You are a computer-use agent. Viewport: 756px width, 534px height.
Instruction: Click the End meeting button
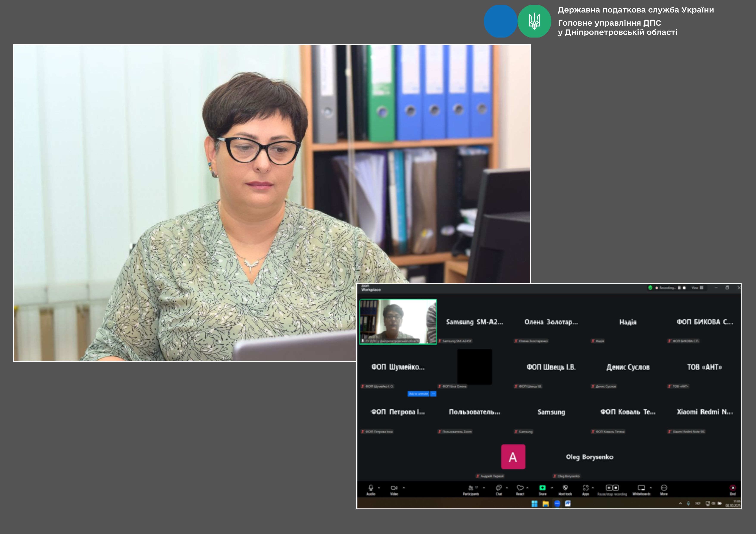(x=733, y=488)
